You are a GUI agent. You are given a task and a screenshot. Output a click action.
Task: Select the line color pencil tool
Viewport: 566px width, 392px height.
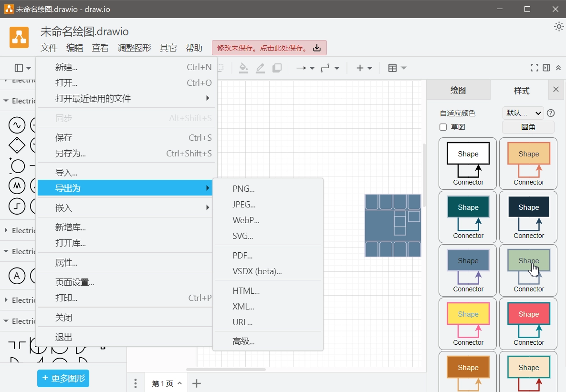260,68
